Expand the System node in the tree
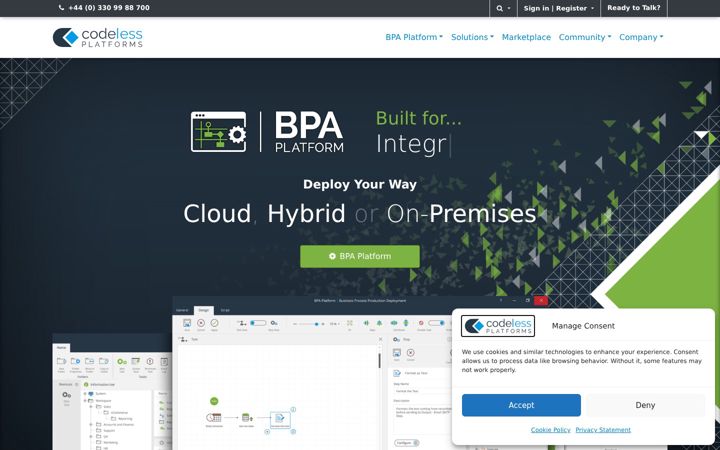 (85, 394)
